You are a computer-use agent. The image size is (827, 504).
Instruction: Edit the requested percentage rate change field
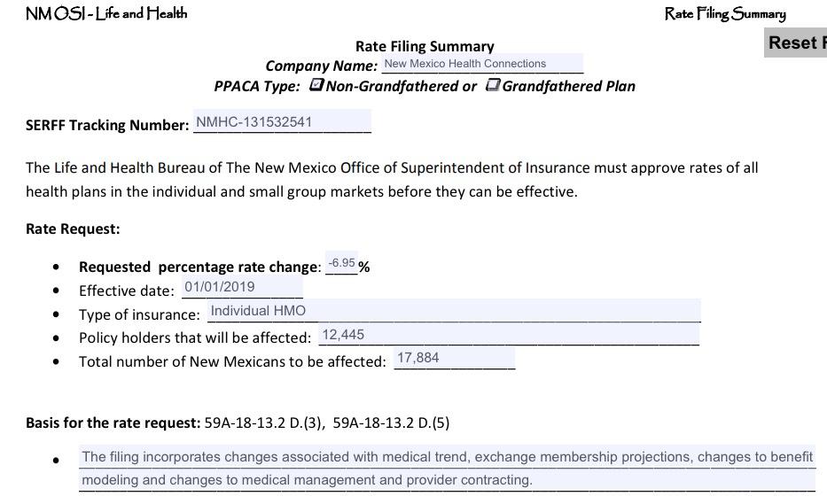341,264
